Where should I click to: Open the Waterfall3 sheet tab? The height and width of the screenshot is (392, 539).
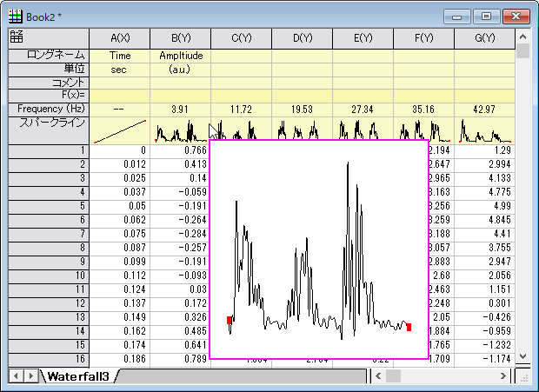[x=78, y=376]
